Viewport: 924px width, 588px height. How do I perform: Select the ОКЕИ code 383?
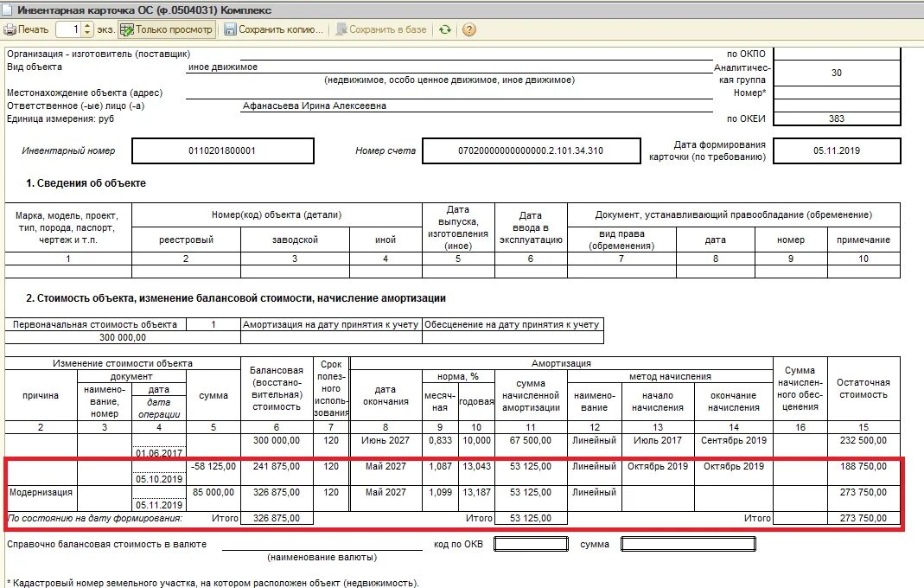(837, 118)
